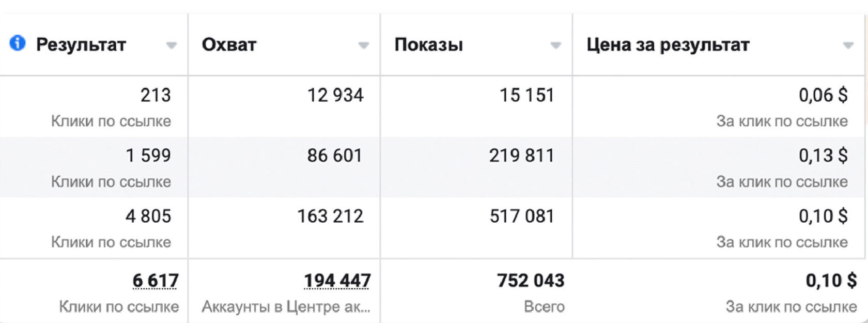The image size is (868, 323).
Task: Open the Результат column dropdown arrow
Action: pyautogui.click(x=172, y=45)
